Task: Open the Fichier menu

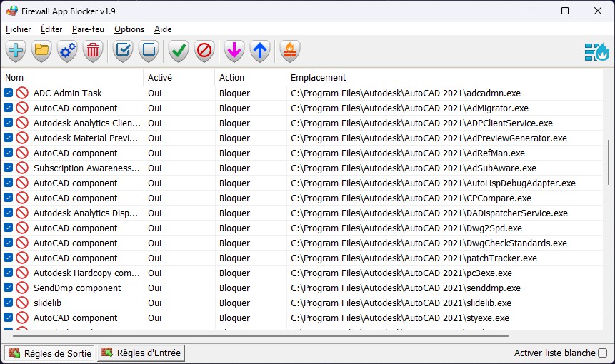Action: [x=18, y=29]
